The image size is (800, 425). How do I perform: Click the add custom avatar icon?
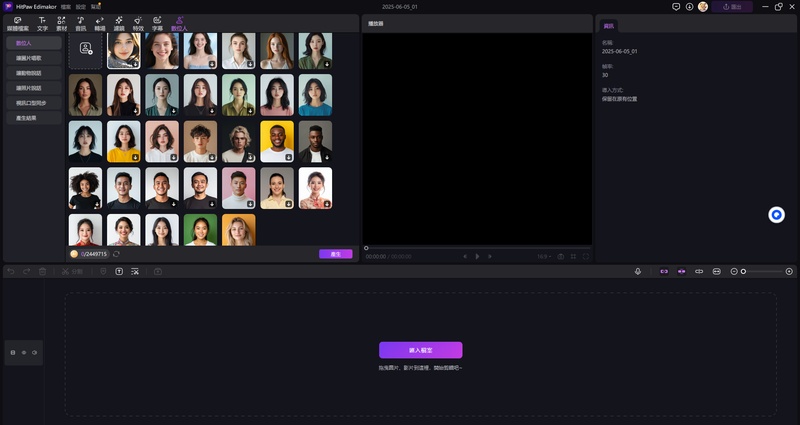pyautogui.click(x=86, y=49)
